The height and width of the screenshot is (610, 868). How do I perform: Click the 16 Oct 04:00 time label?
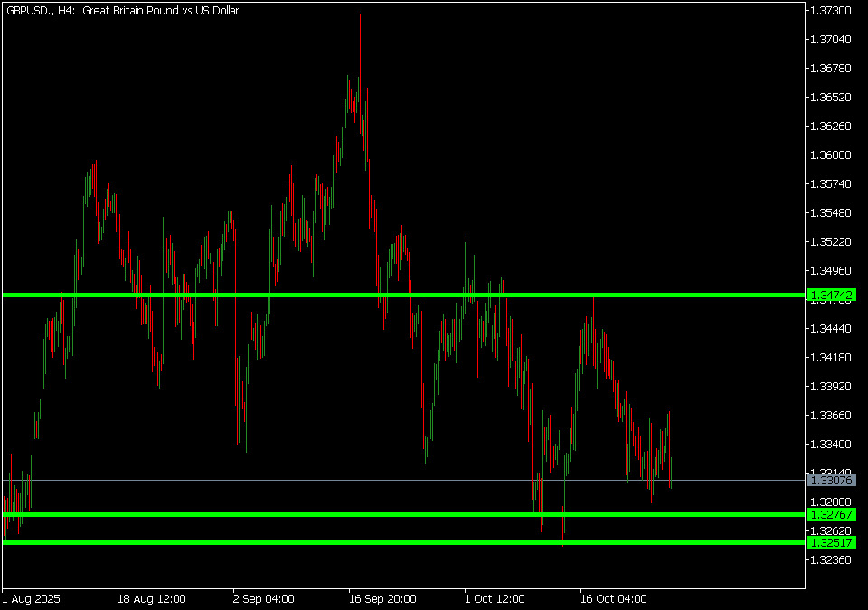pos(613,598)
